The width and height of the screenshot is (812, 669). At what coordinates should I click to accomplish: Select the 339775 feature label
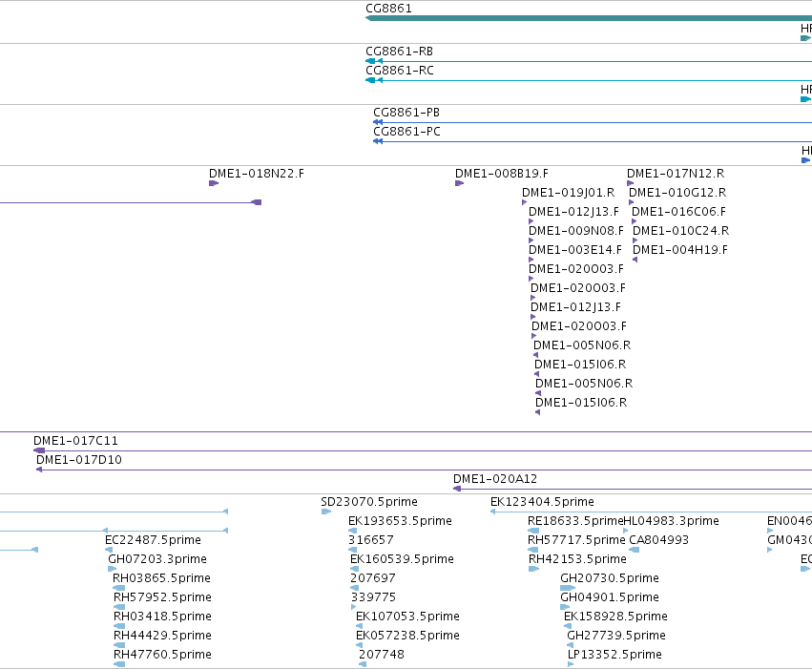tap(373, 597)
